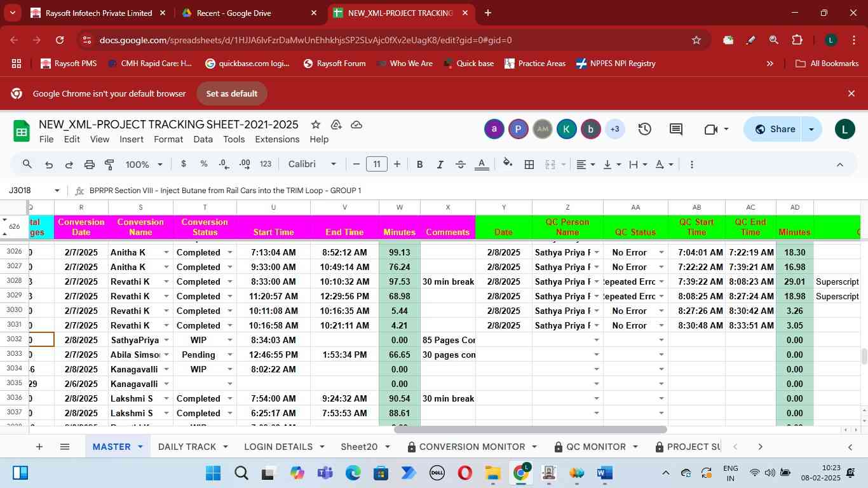Star the spreadsheet title
This screenshot has width=868, height=488.
pos(315,125)
